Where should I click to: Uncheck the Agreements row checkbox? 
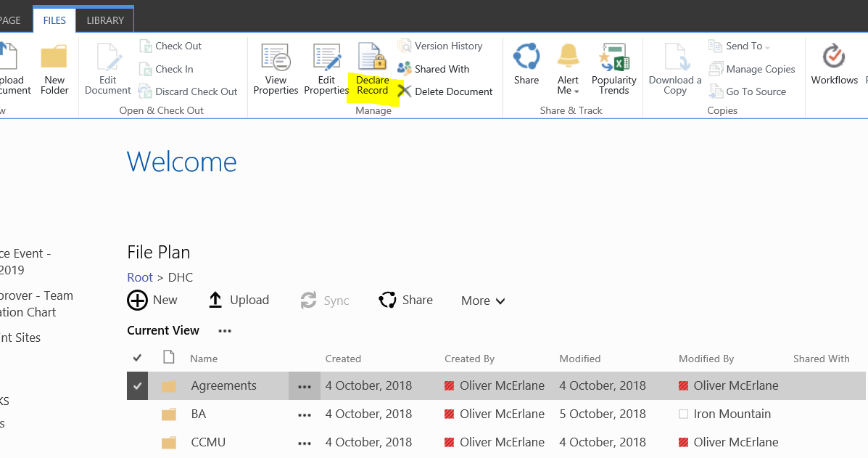click(x=137, y=386)
